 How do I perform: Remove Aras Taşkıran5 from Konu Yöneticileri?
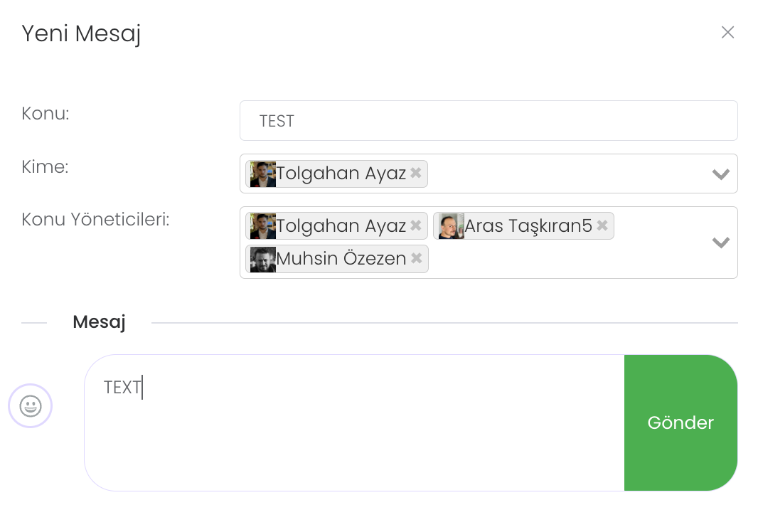tap(602, 225)
